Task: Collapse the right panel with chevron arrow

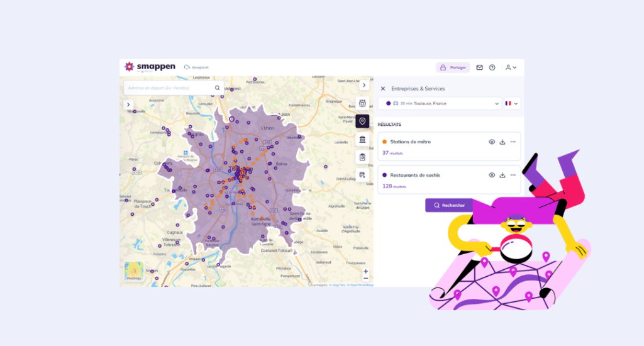Action: pos(364,85)
